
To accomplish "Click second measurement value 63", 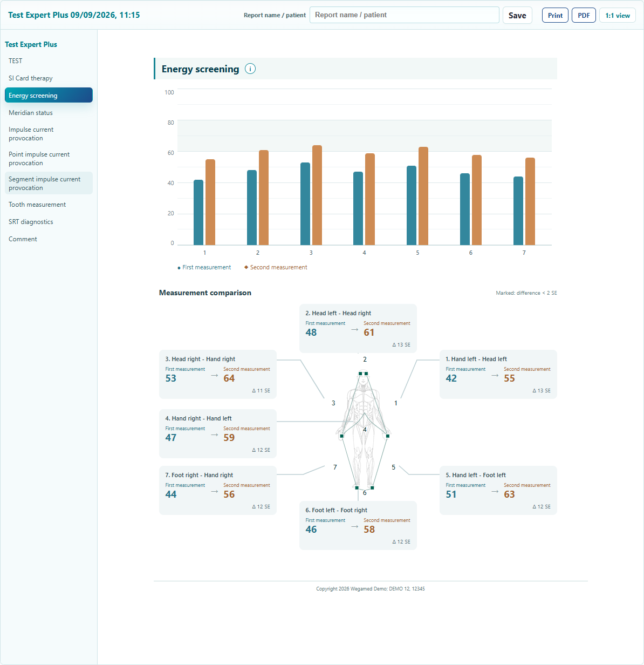I will pyautogui.click(x=509, y=494).
